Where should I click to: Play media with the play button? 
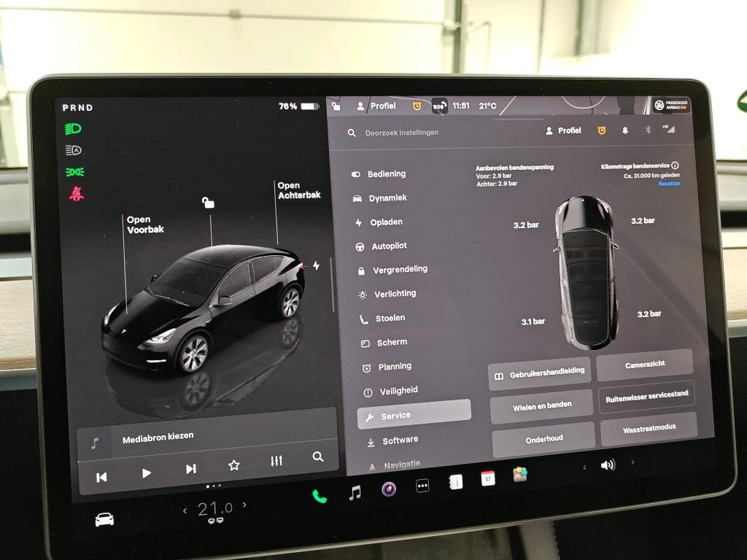click(x=146, y=473)
